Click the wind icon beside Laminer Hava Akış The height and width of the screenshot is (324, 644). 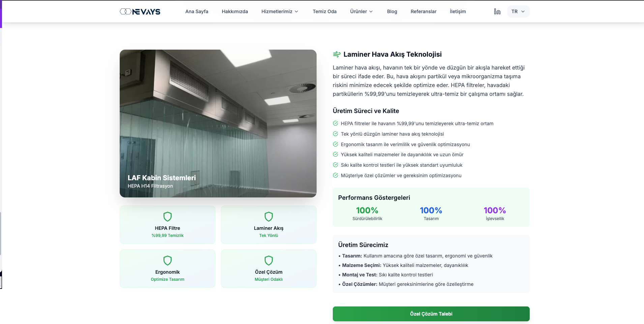click(x=336, y=54)
